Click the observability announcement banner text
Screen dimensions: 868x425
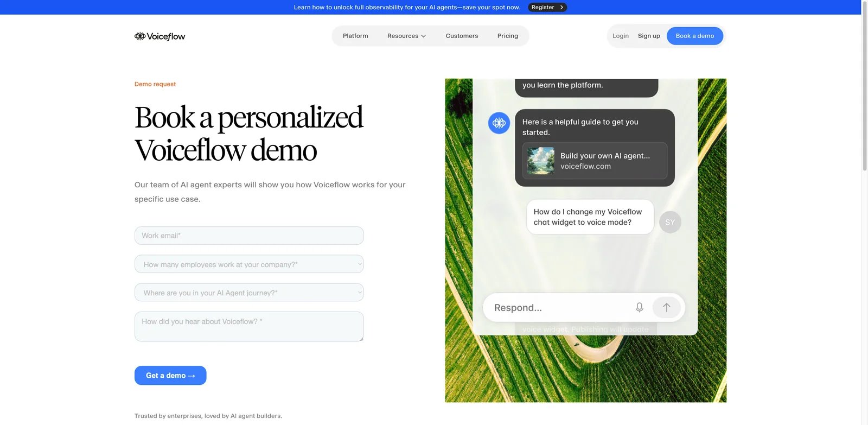point(407,7)
